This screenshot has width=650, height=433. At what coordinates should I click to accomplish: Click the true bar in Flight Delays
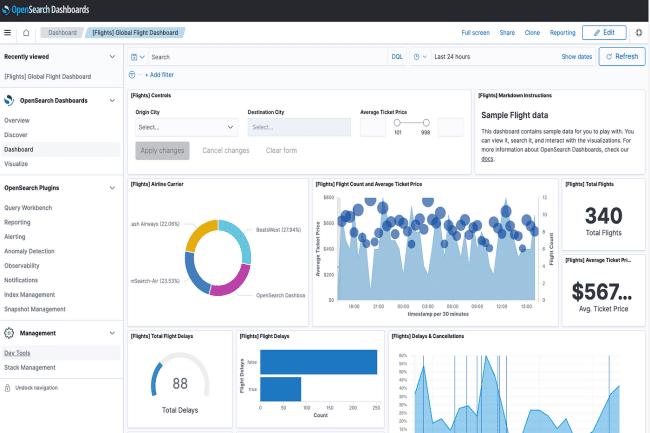point(281,389)
